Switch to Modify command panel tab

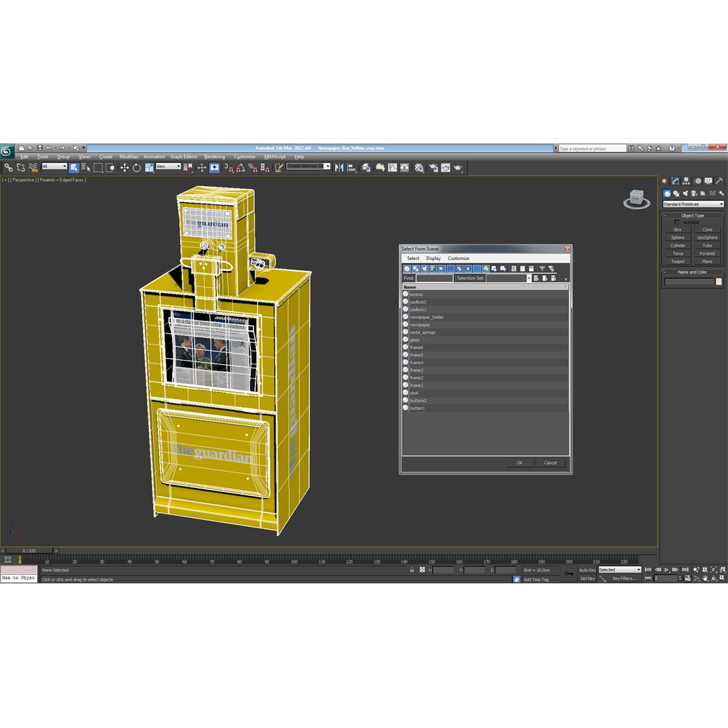coord(675,181)
